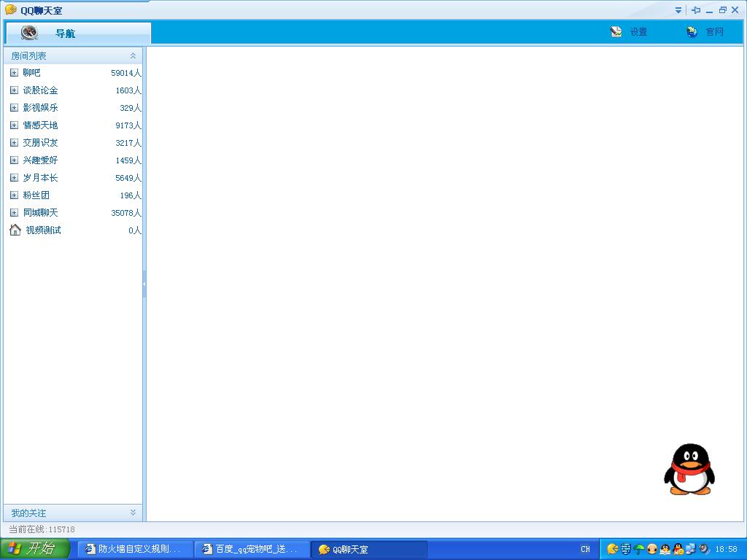Image resolution: width=747 pixels, height=560 pixels.
Task: Select the 聊吧 label in the room list
Action: click(x=31, y=72)
